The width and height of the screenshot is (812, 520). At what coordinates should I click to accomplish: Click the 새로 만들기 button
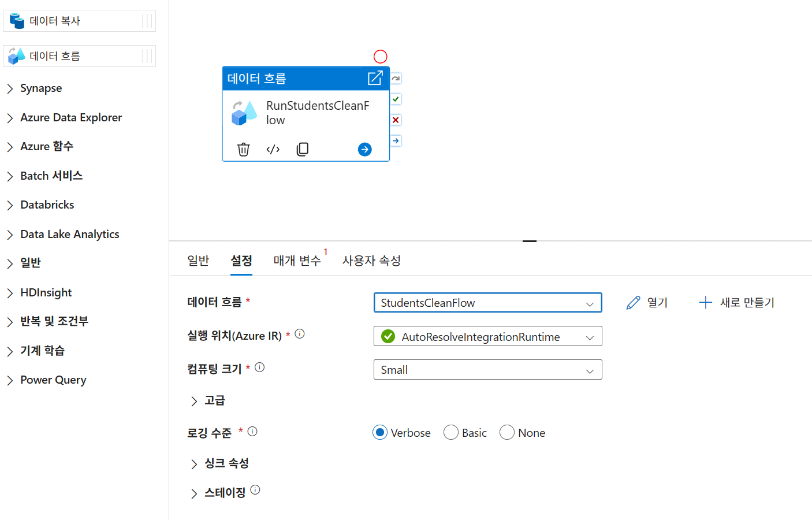(x=736, y=302)
